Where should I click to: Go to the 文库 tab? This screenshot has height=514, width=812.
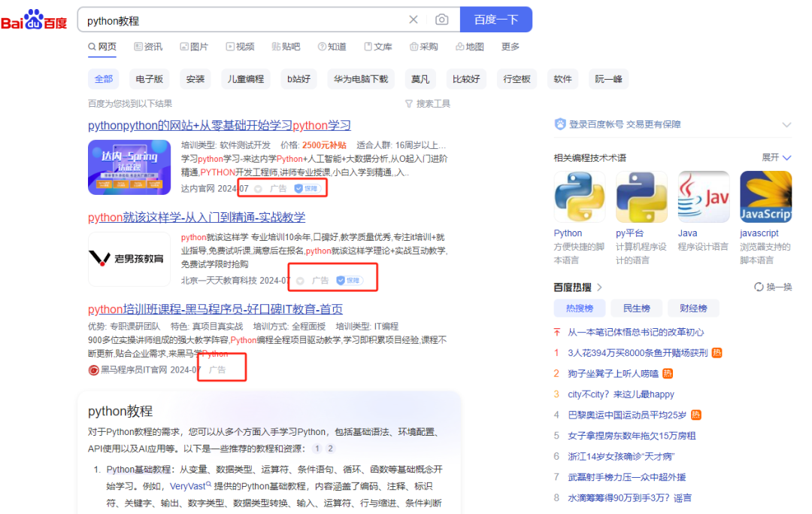click(x=378, y=47)
